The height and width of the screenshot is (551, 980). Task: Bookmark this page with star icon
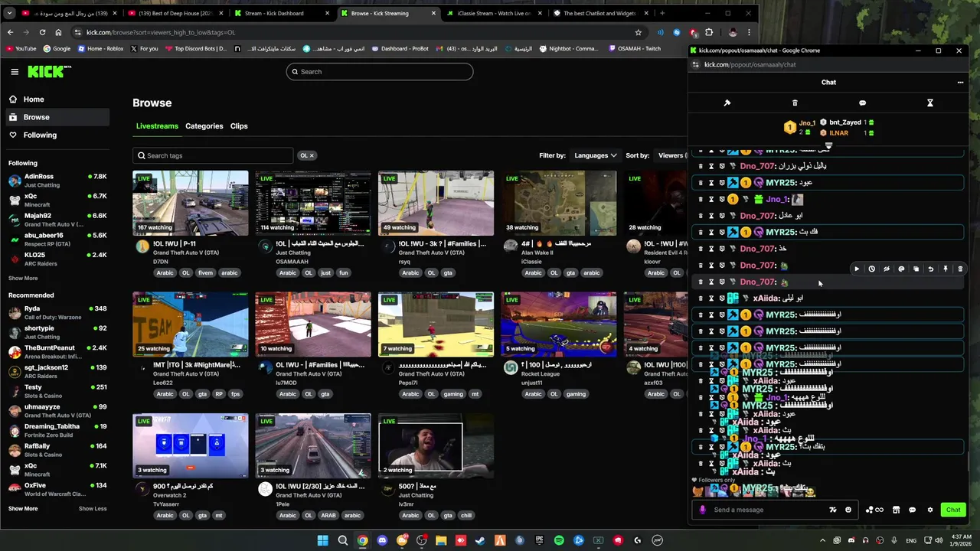[x=638, y=32]
